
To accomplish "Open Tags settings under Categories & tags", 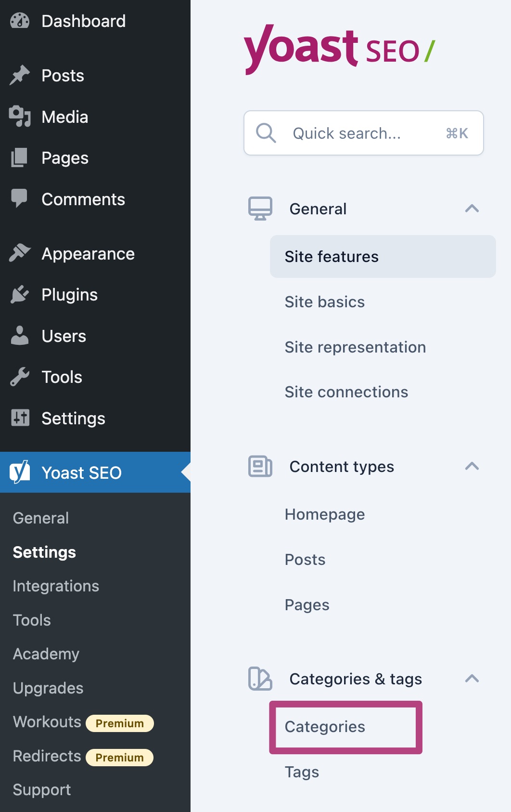I will 302,772.
